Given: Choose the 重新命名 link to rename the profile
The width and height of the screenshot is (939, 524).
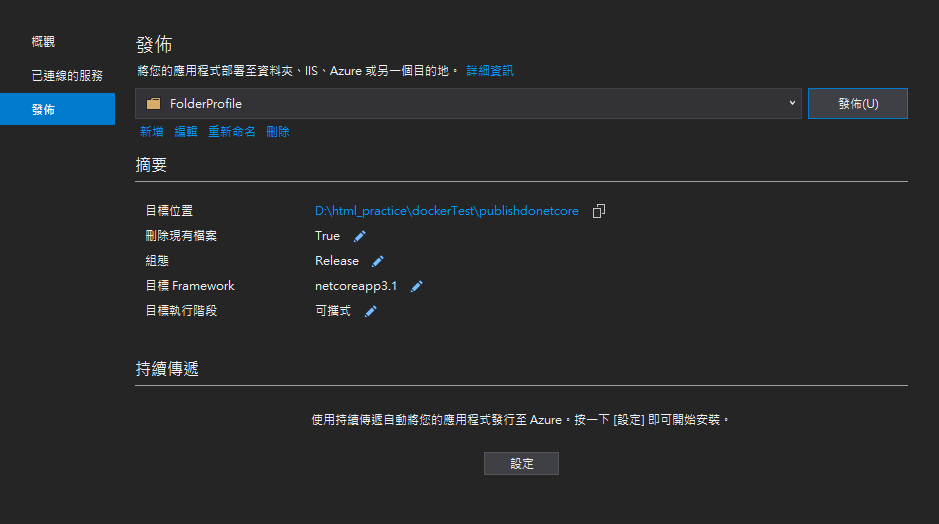Looking at the screenshot, I should (231, 132).
